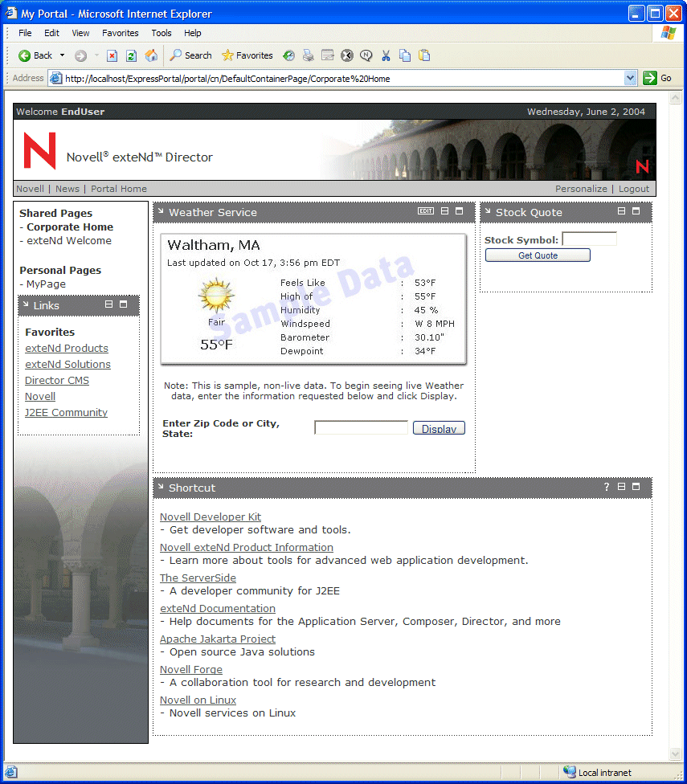Click the Stop loading icon
Image resolution: width=687 pixels, height=784 pixels.
112,55
